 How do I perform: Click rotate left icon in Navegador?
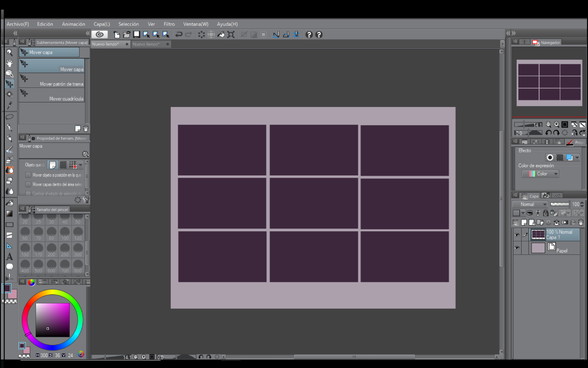pos(548,133)
